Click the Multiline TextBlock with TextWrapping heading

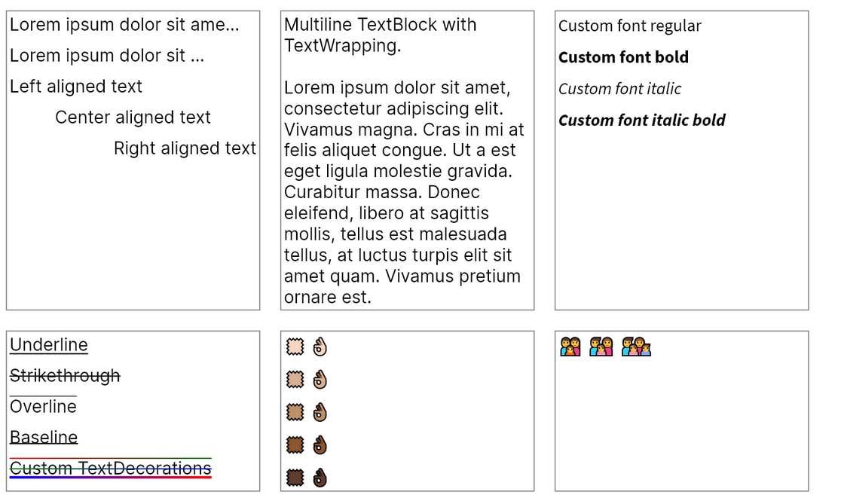pos(381,35)
